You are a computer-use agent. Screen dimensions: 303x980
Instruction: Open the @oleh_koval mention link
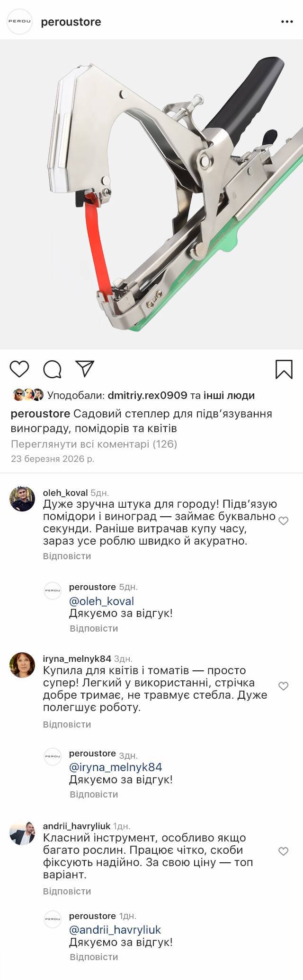coord(101,601)
